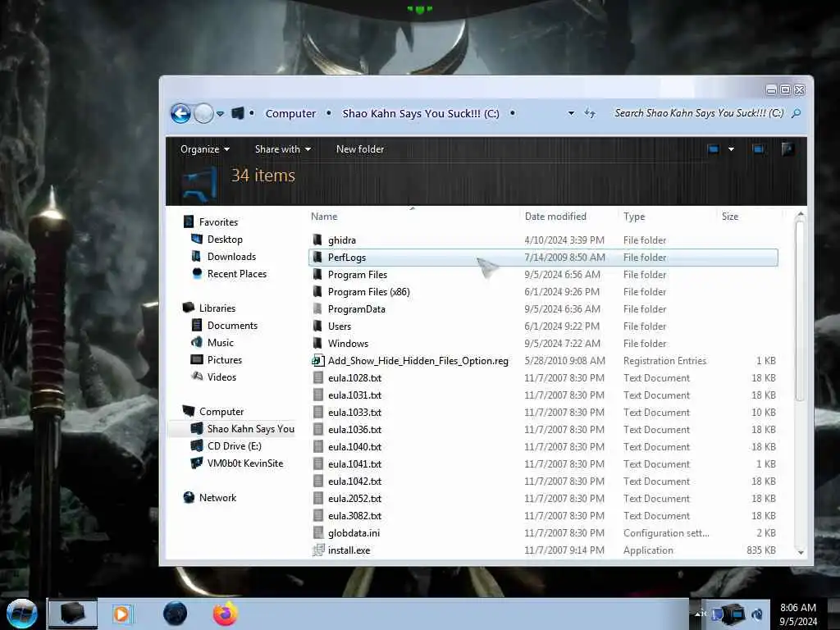Screen dimensions: 840x630
Task: Click the greyed Forward navigation button
Action: [x=203, y=113]
